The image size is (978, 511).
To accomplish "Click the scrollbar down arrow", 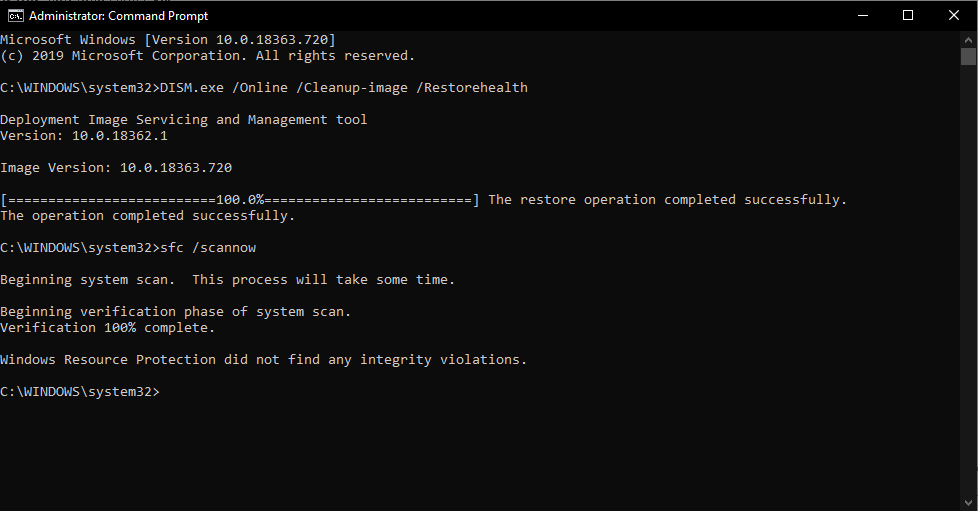I will (968, 502).
